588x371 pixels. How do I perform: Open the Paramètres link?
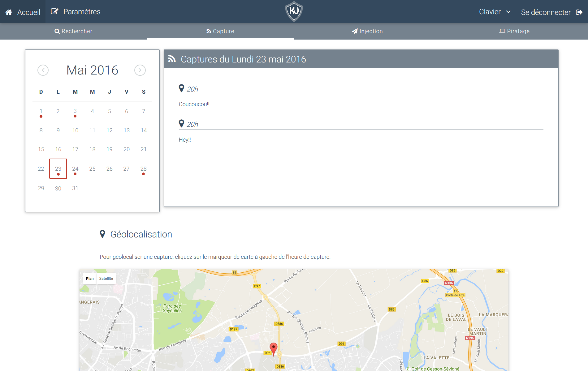tap(82, 12)
